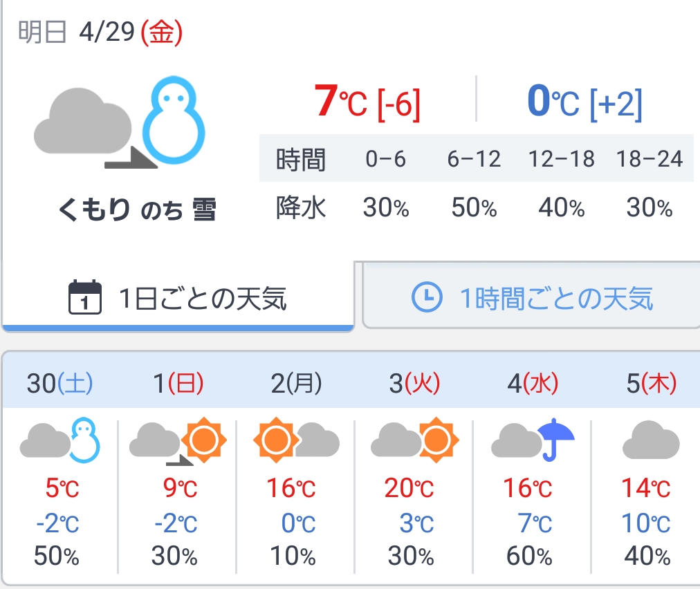Viewport: 700px width, 589px height.
Task: Click Saturday 30's cloud and snowman icon
Action: pyautogui.click(x=60, y=439)
